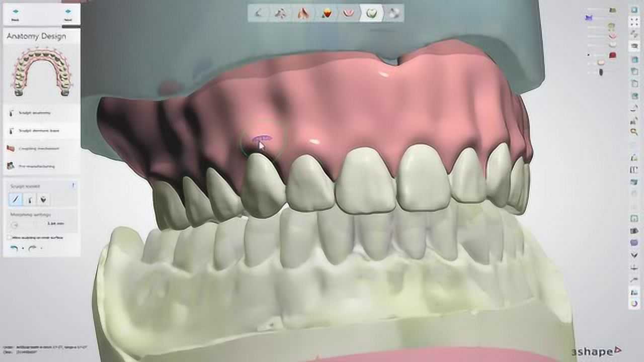Viewport: 644px width, 362px height.
Task: Switch to the highlighted crown workflow stage
Action: pyautogui.click(x=373, y=14)
